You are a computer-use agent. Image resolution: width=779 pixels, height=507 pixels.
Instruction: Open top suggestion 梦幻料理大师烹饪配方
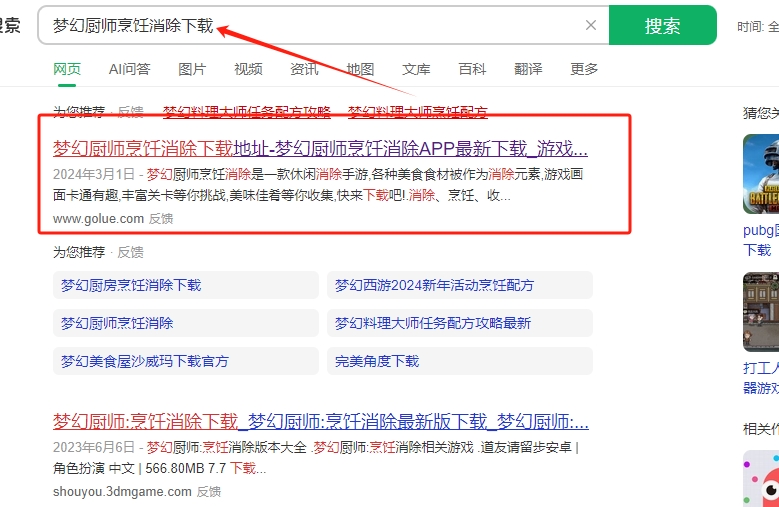coord(418,112)
